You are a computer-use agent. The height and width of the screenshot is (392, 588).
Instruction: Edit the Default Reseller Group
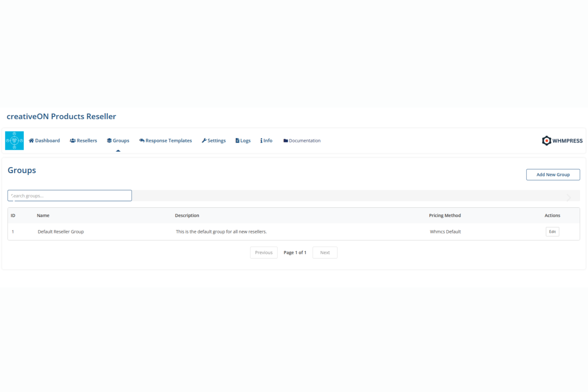pos(552,231)
